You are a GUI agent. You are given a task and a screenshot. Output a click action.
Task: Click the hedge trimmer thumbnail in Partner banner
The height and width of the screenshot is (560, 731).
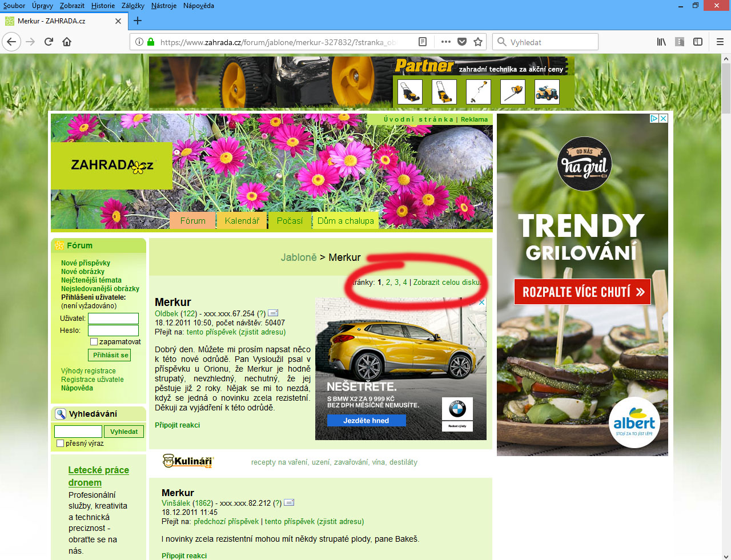click(x=512, y=91)
